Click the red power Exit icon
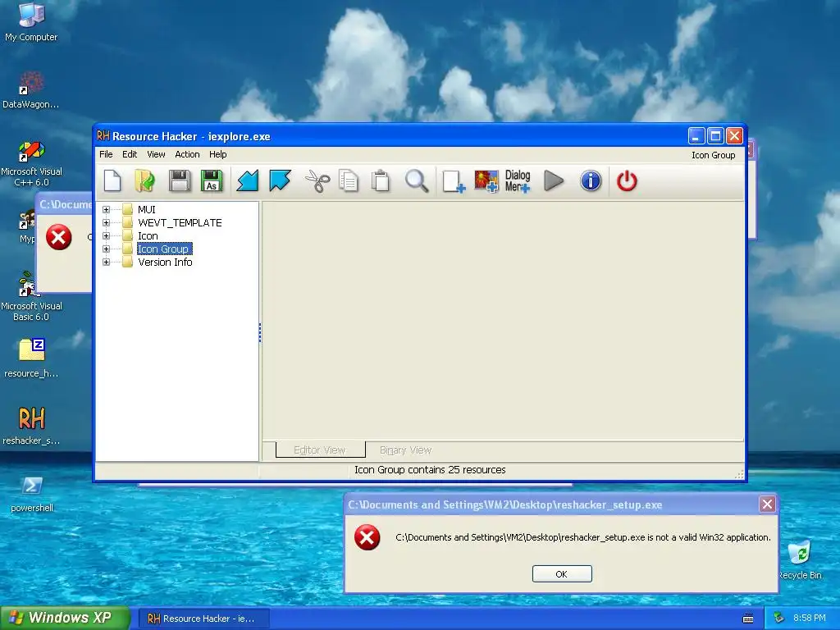The width and height of the screenshot is (840, 630). (x=627, y=180)
